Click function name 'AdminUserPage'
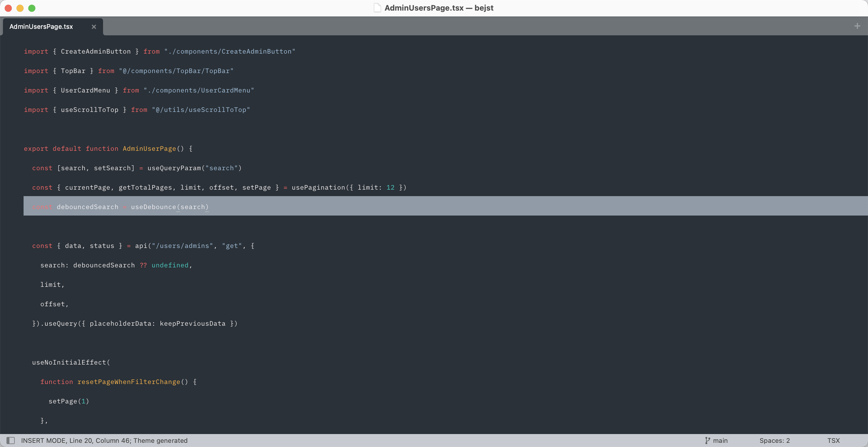 click(149, 149)
